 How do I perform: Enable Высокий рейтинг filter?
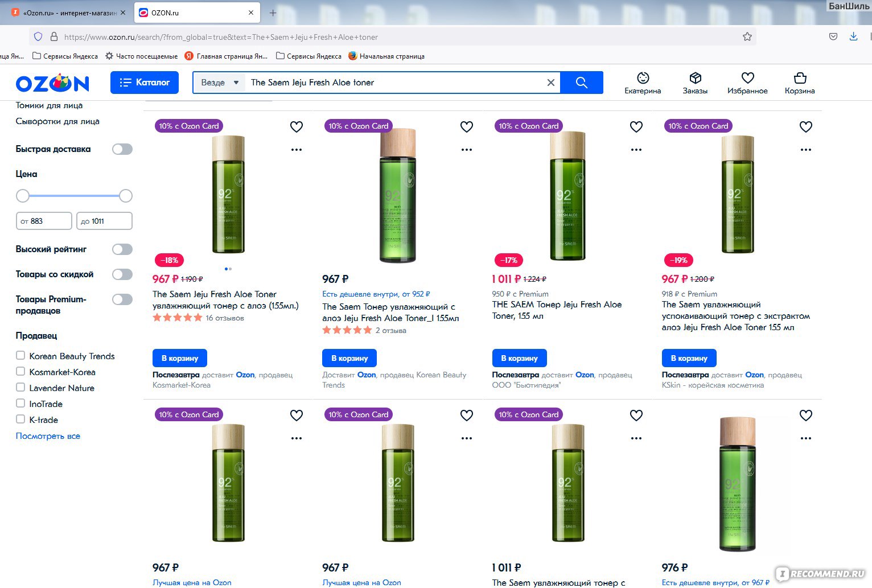pyautogui.click(x=122, y=249)
